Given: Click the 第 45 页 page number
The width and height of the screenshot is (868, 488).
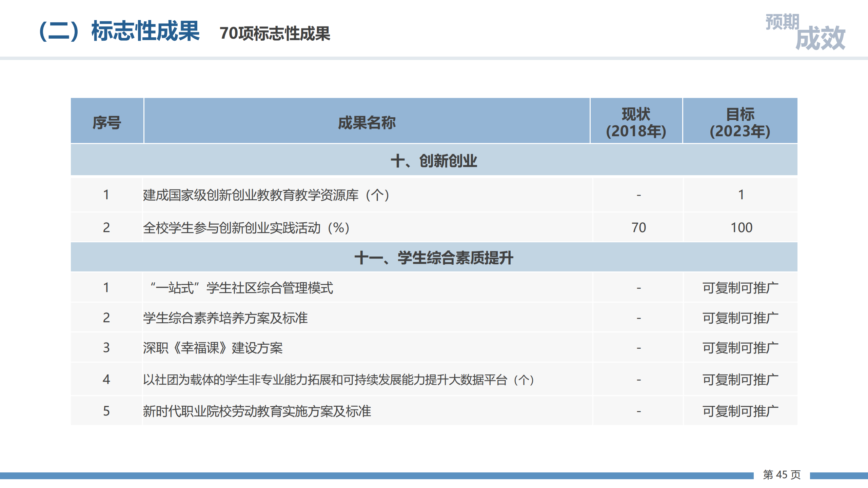Looking at the screenshot, I should (782, 475).
